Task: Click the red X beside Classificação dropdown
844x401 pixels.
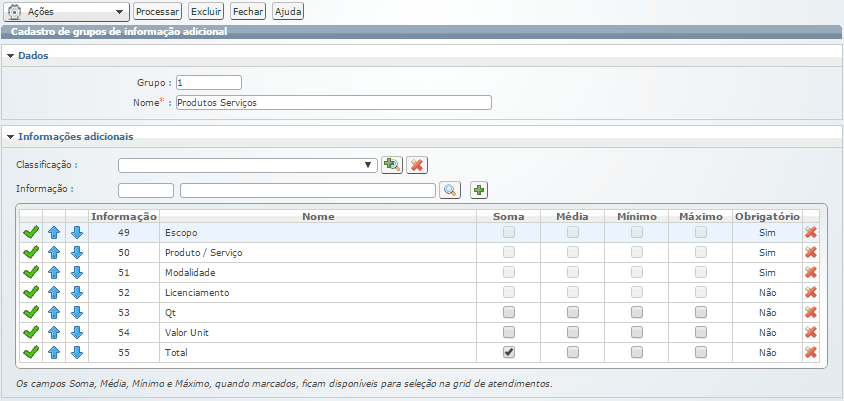Action: pyautogui.click(x=417, y=165)
